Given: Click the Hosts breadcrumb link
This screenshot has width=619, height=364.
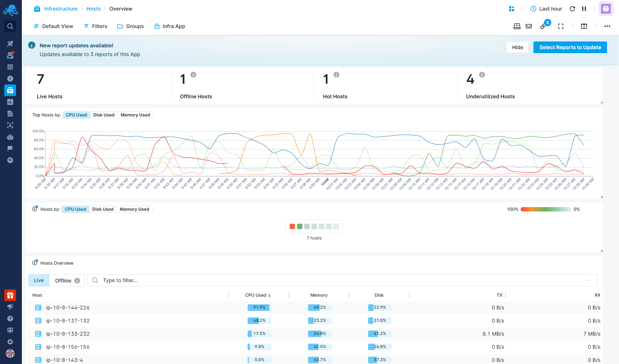Looking at the screenshot, I should point(94,9).
